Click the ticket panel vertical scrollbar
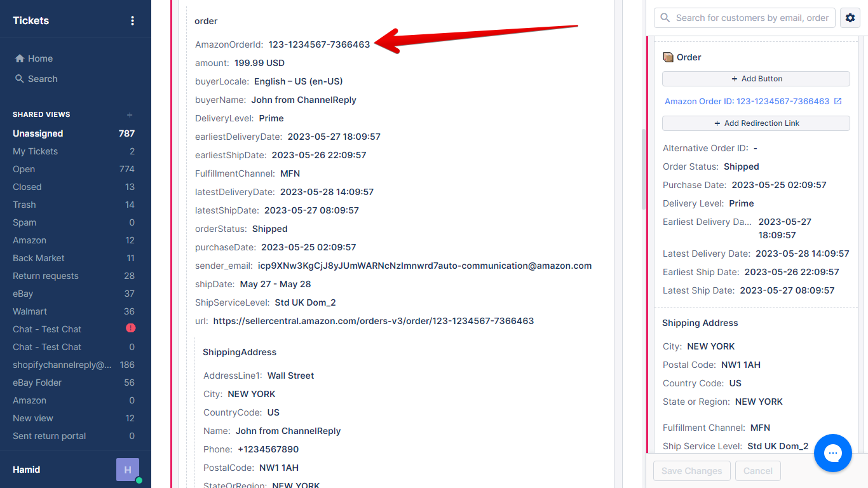 click(643, 170)
